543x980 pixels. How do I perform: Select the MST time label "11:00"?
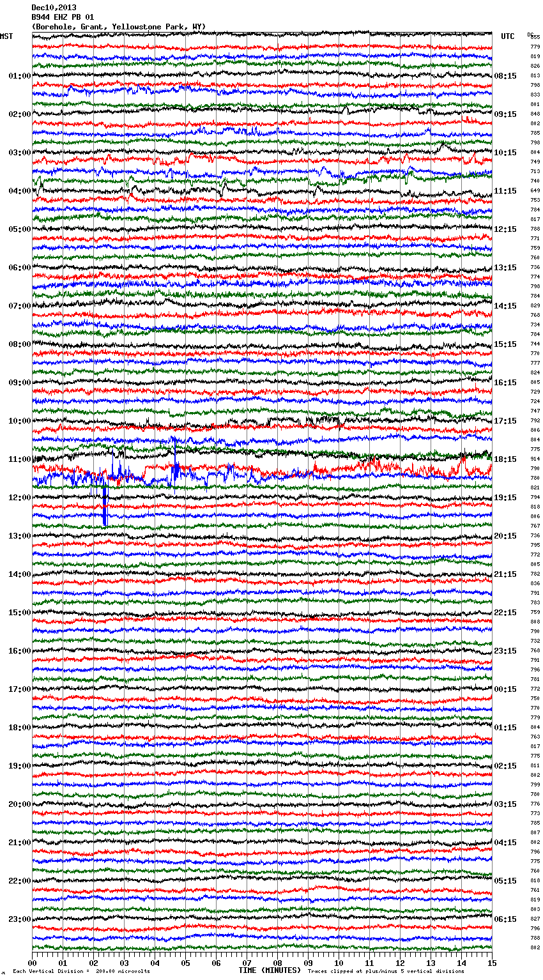tap(20, 459)
